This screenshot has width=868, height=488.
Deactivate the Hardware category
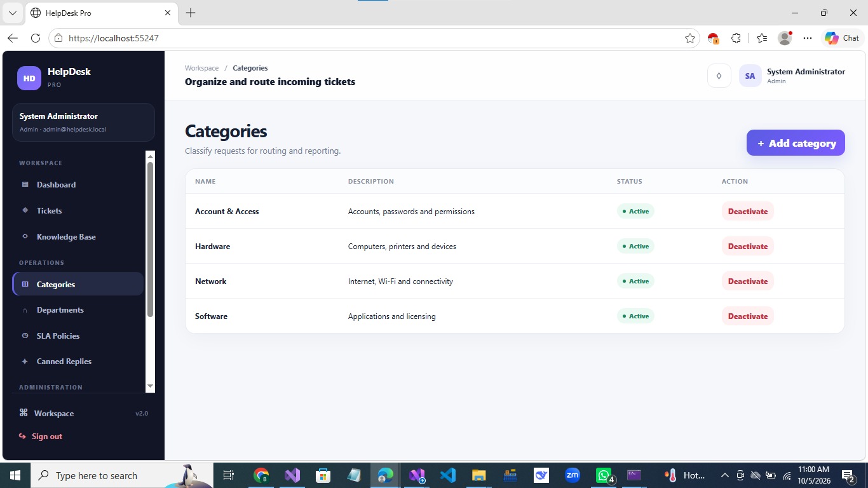(x=748, y=246)
